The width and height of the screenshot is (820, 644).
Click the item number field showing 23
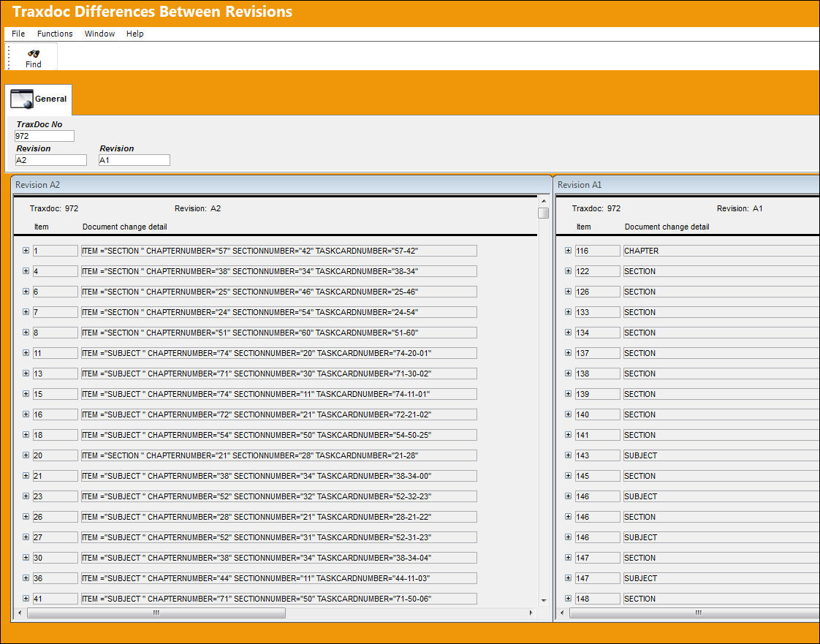pyautogui.click(x=56, y=496)
